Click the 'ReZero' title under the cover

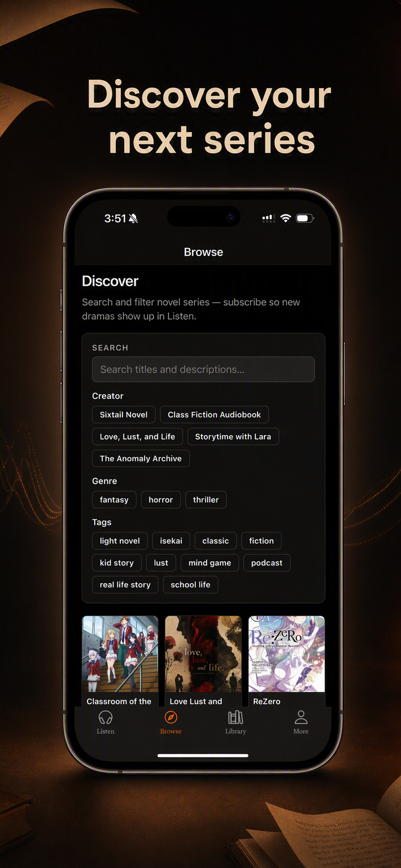coord(267,701)
